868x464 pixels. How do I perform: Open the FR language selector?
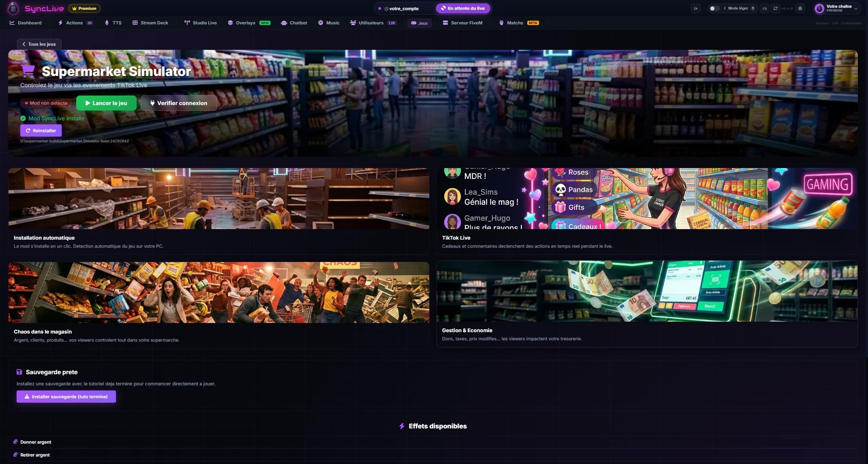765,8
